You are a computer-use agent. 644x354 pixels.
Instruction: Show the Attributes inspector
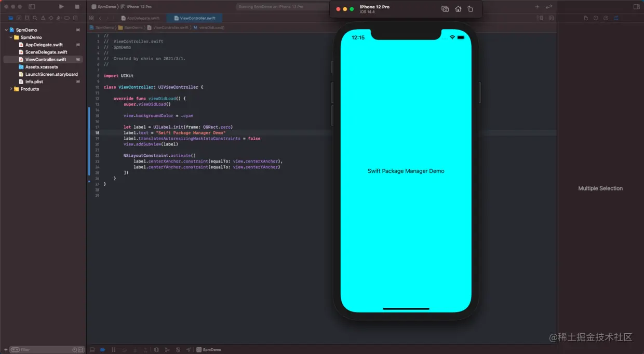tap(616, 18)
